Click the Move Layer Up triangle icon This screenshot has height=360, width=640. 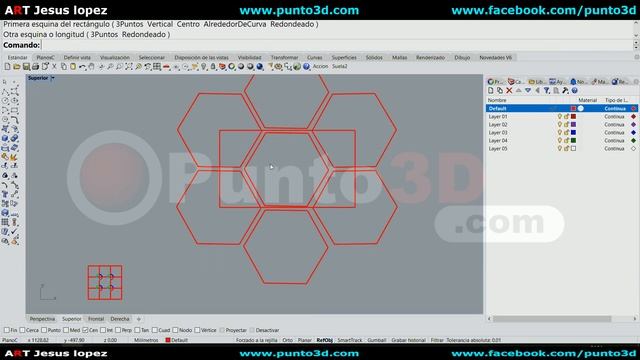(518, 91)
